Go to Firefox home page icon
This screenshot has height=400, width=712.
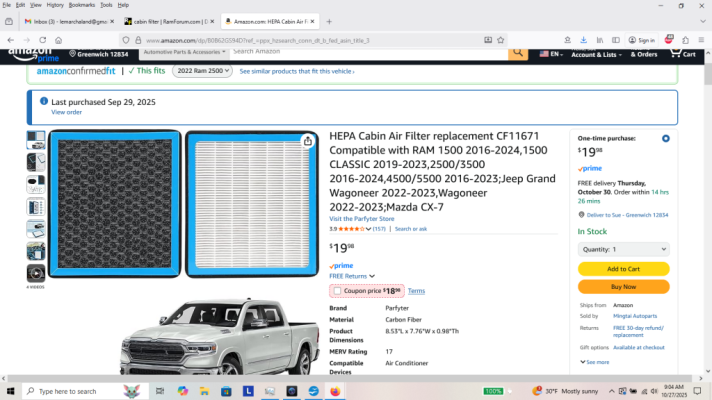click(59, 40)
